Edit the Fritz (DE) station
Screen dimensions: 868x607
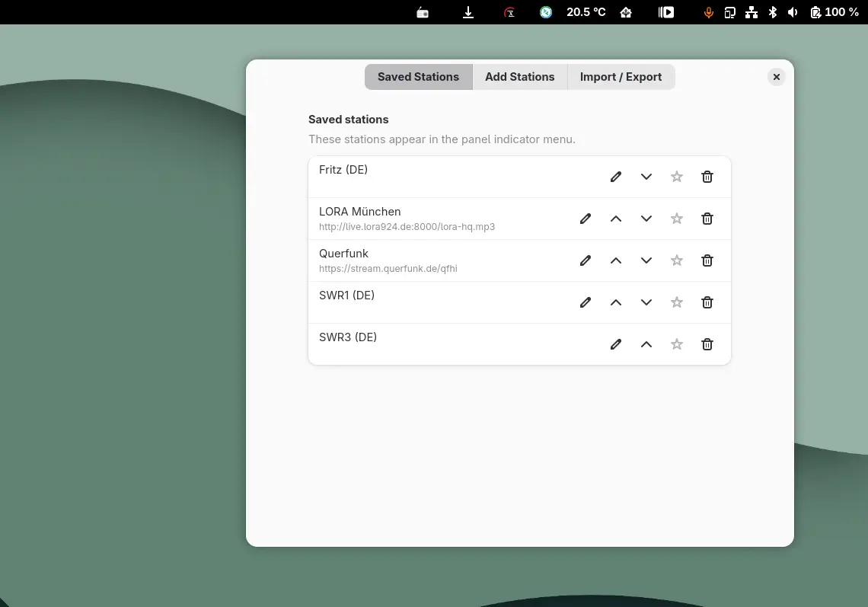click(616, 177)
